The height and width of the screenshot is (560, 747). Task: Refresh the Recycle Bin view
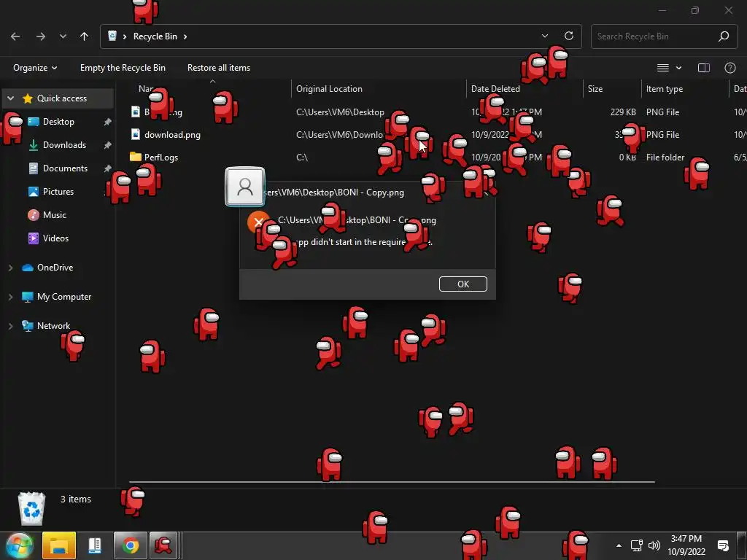pyautogui.click(x=569, y=36)
